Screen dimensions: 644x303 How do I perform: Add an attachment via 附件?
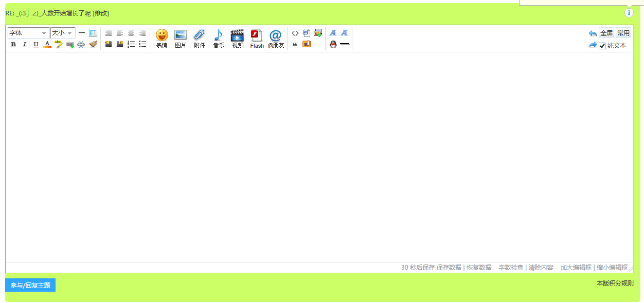[200, 39]
